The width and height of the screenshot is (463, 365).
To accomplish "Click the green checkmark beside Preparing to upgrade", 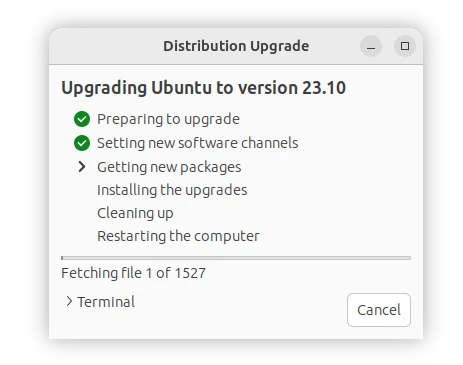I will point(82,119).
